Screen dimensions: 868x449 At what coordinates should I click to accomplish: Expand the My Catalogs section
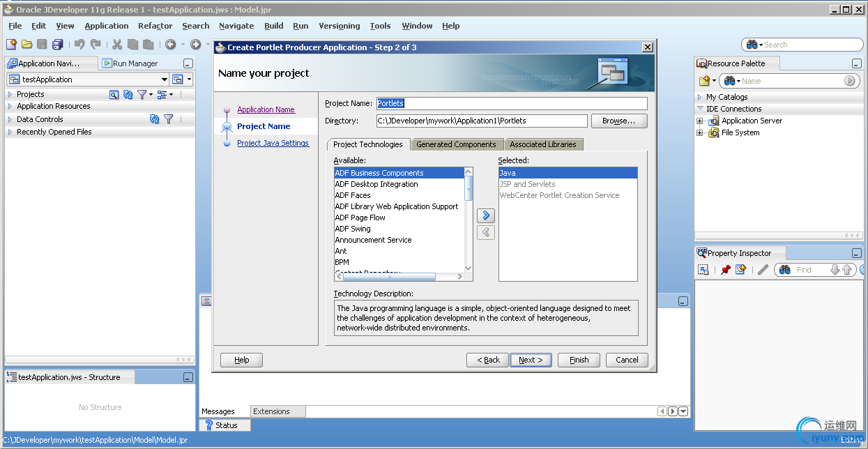coord(700,97)
